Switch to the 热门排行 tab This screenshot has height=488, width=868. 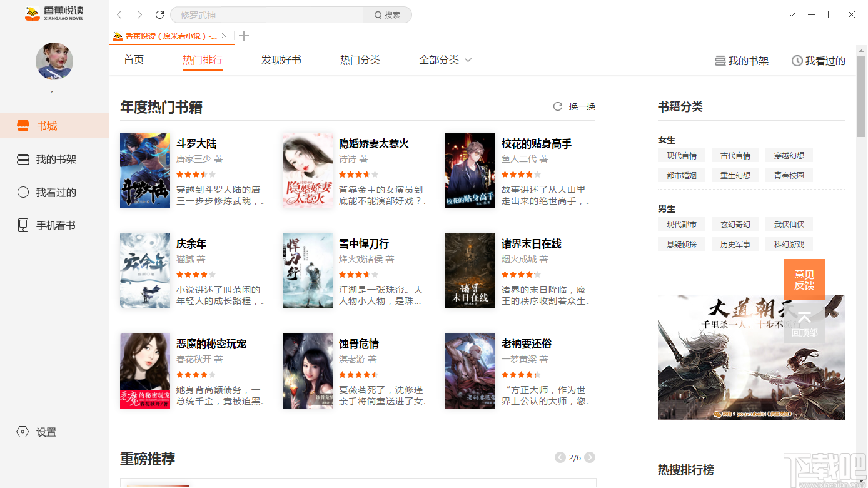pyautogui.click(x=203, y=60)
